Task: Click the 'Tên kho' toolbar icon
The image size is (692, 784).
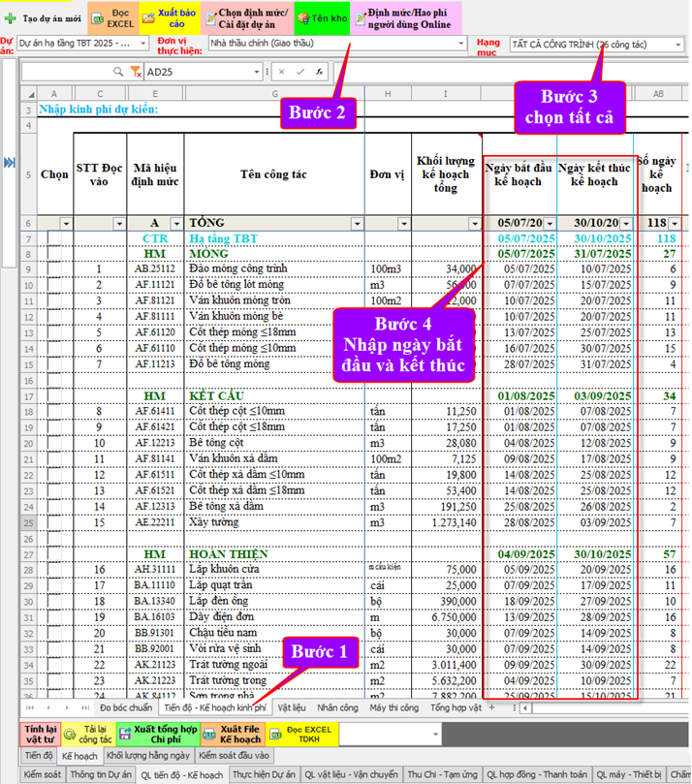Action: coord(303,18)
